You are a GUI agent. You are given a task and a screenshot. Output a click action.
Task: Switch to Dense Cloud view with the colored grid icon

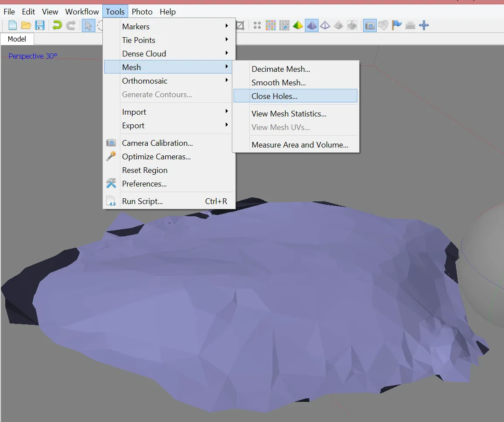[x=271, y=25]
